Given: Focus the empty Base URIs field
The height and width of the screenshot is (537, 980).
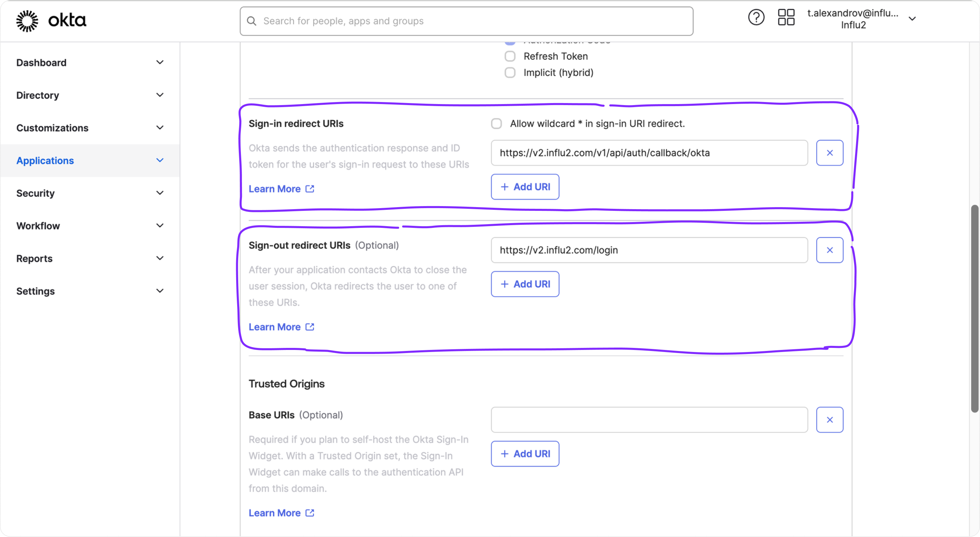Looking at the screenshot, I should pos(649,420).
